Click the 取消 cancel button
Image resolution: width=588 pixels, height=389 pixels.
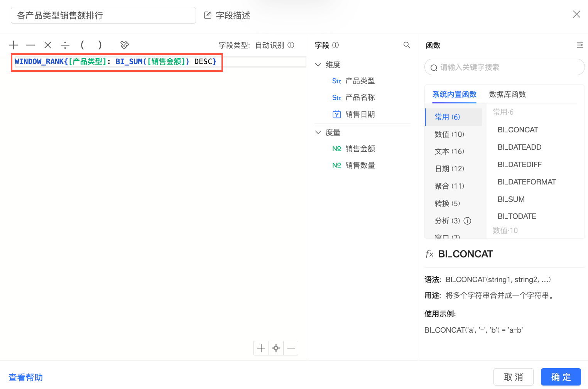coord(514,377)
